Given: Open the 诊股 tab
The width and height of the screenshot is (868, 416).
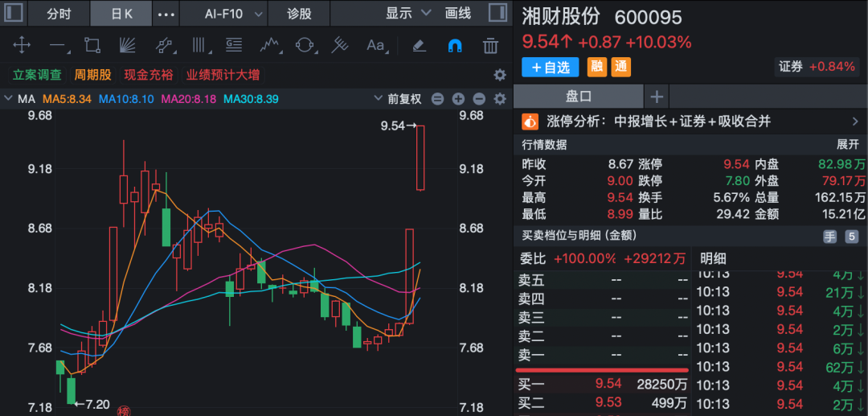Looking at the screenshot, I should [x=300, y=14].
